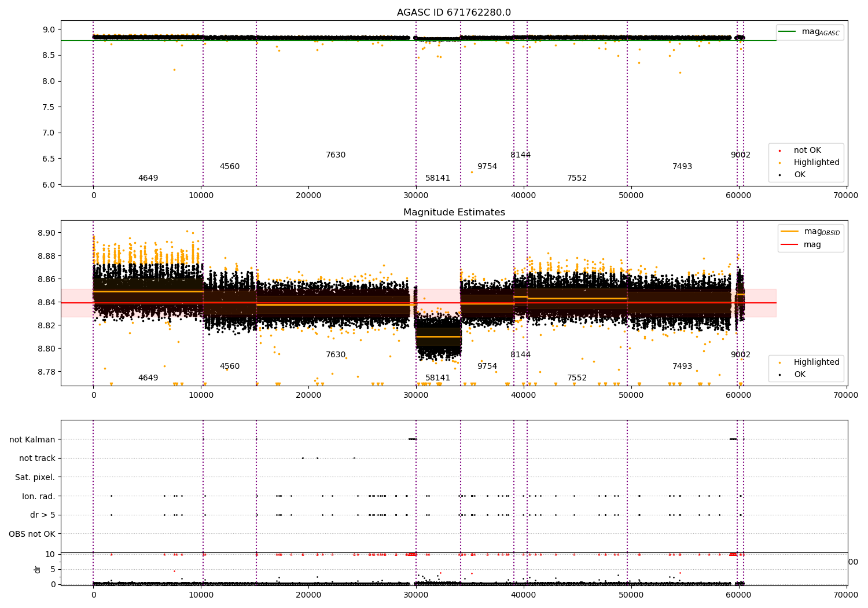Click 'Highlighted' in the top plot legend
This screenshot has height=608, width=868.
[810, 163]
